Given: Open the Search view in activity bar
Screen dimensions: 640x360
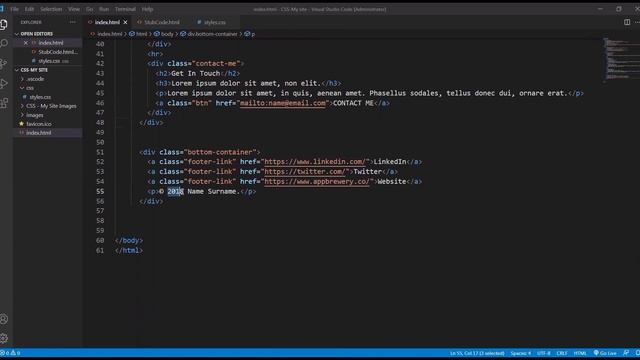Looking at the screenshot, I should (4, 43).
